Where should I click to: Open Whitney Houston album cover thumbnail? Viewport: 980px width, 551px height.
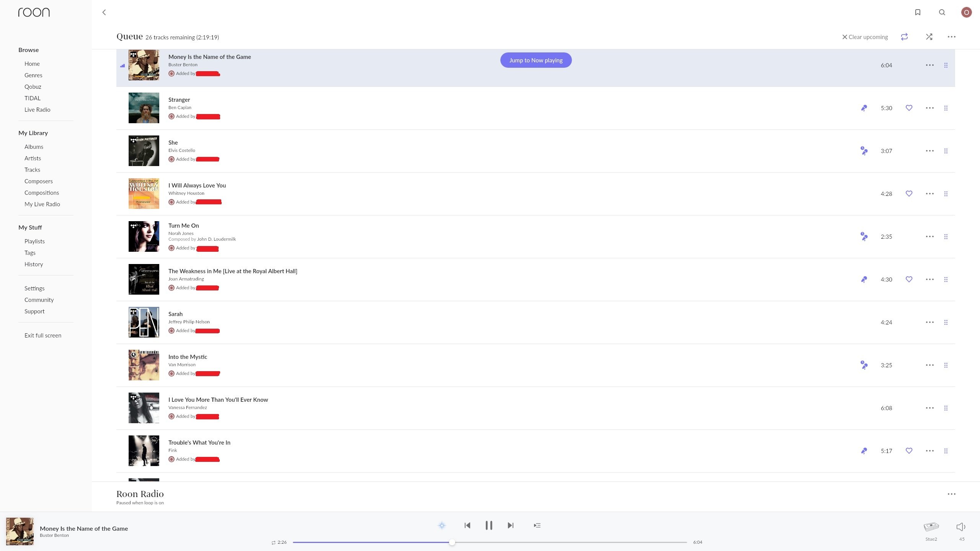(x=144, y=194)
